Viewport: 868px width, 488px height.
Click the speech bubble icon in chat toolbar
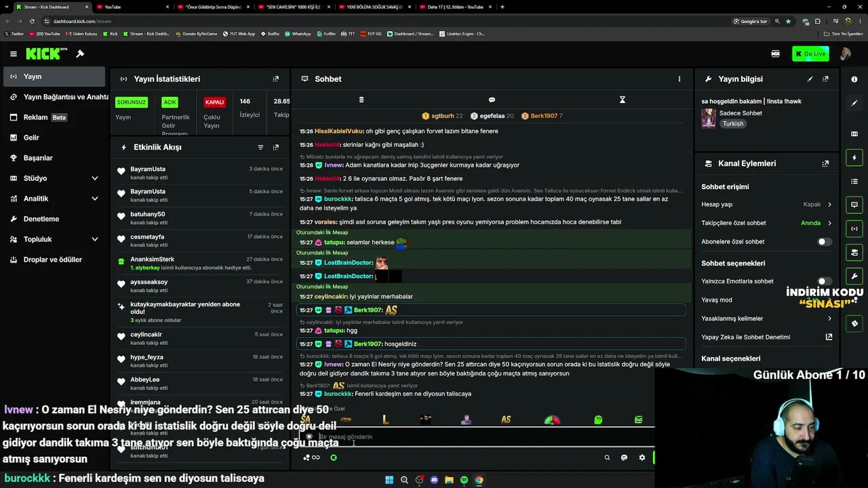click(492, 100)
